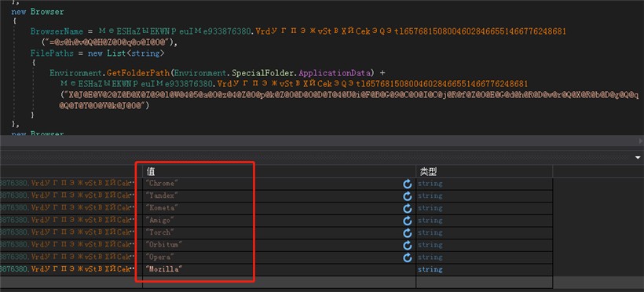Click the code editor horizontal scrollbar track
This screenshot has width=644, height=292.
318,141
